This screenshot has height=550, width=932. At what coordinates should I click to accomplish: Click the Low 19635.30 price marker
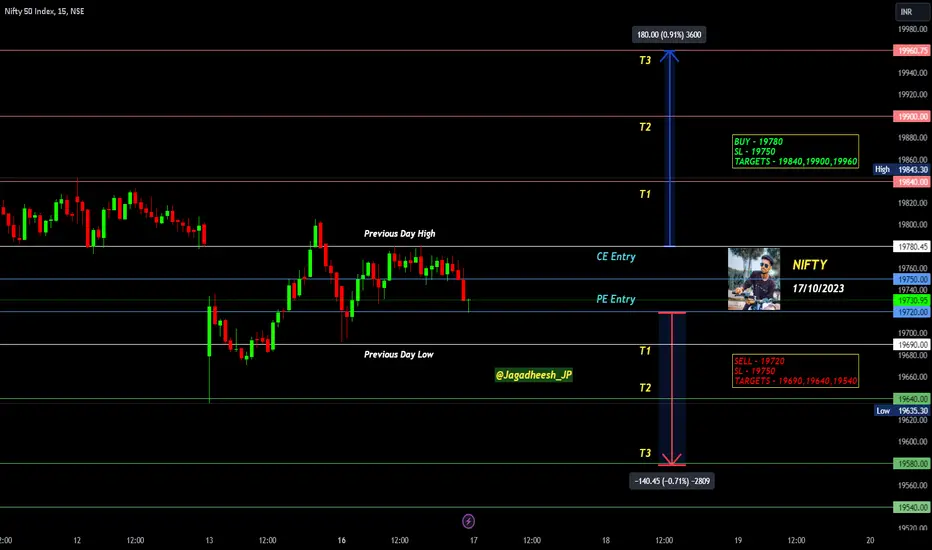[902, 410]
